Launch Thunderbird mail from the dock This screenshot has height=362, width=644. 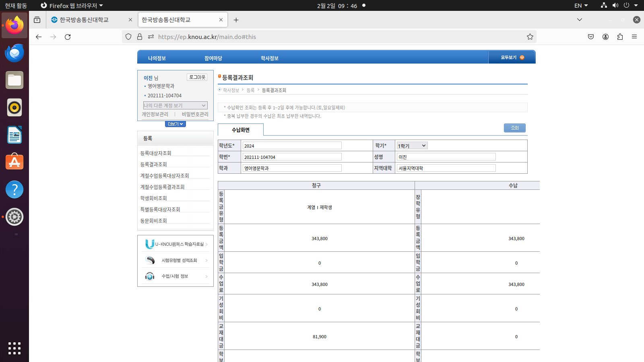click(14, 53)
